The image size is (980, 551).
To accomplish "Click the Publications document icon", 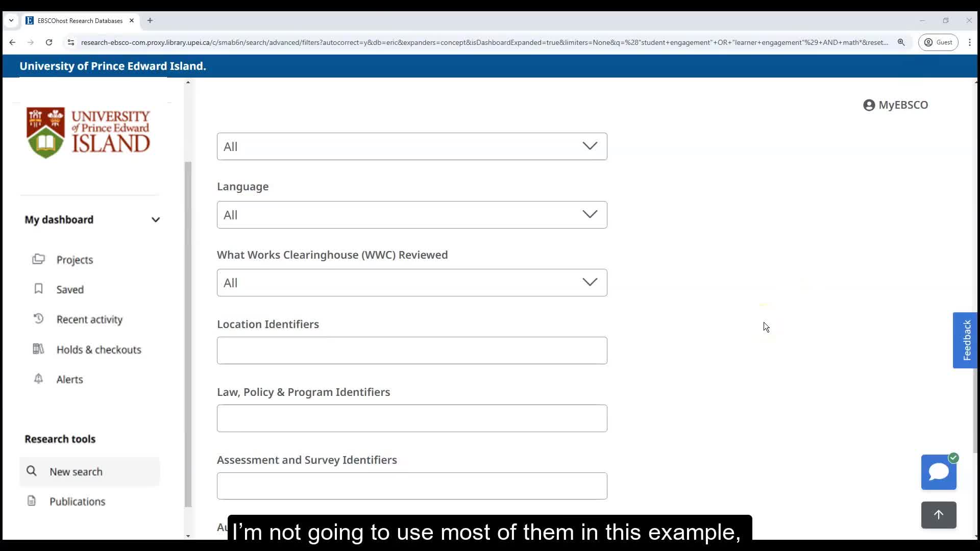I will pyautogui.click(x=32, y=501).
